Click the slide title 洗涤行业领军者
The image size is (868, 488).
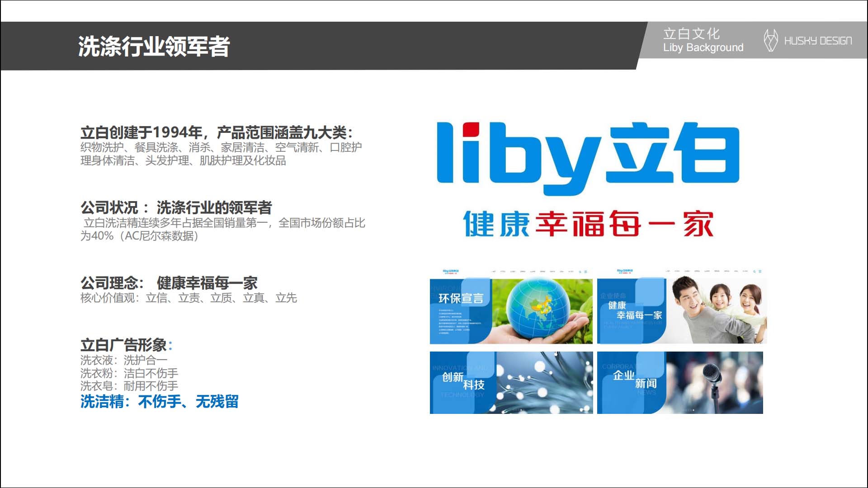154,47
